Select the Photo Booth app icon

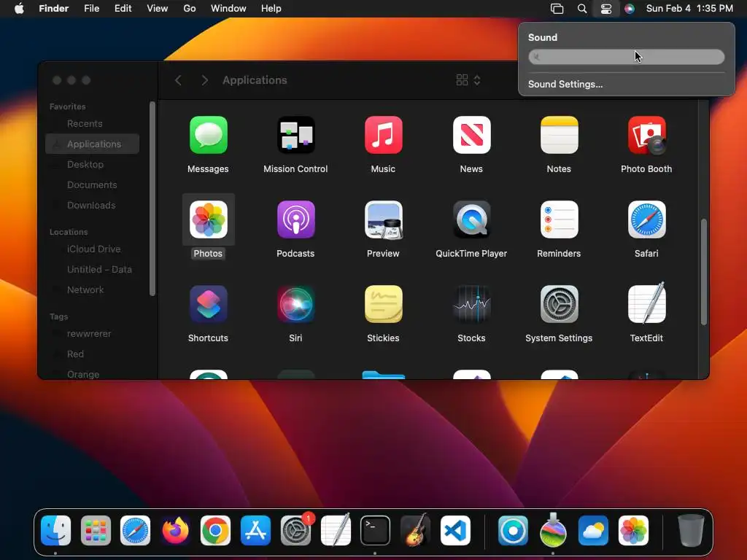point(647,135)
